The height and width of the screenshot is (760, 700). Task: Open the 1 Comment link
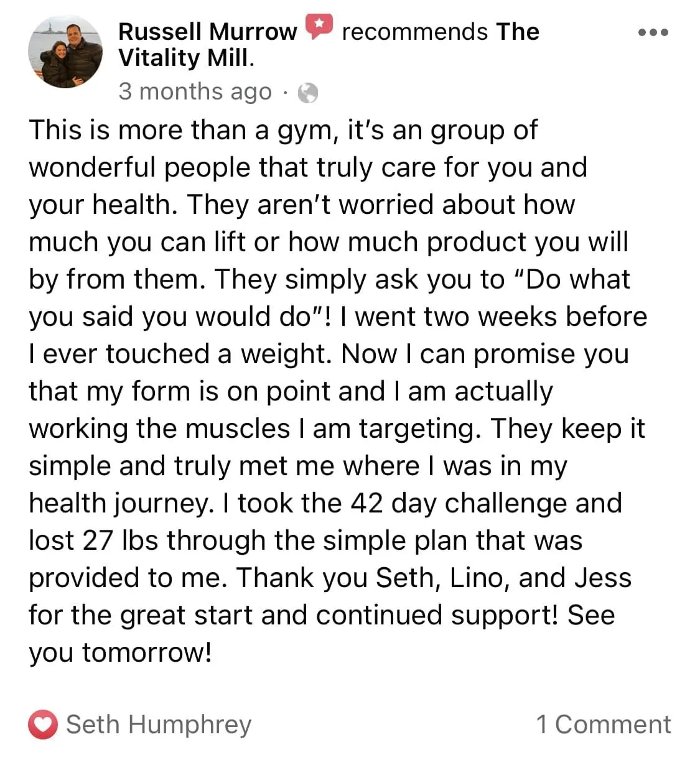(x=604, y=725)
